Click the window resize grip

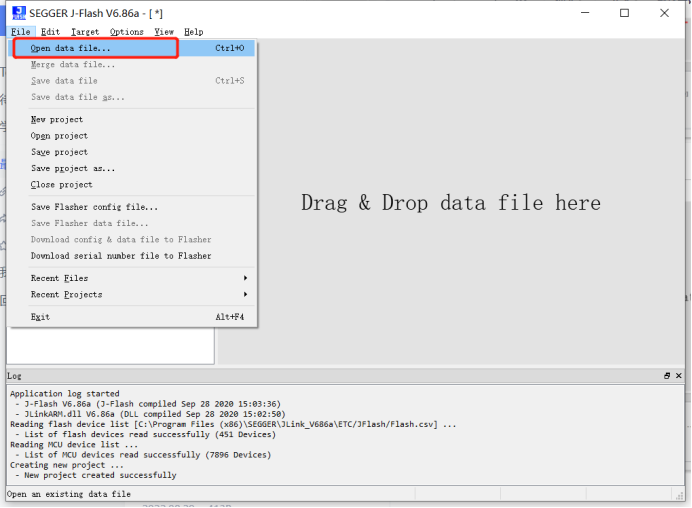click(680, 496)
